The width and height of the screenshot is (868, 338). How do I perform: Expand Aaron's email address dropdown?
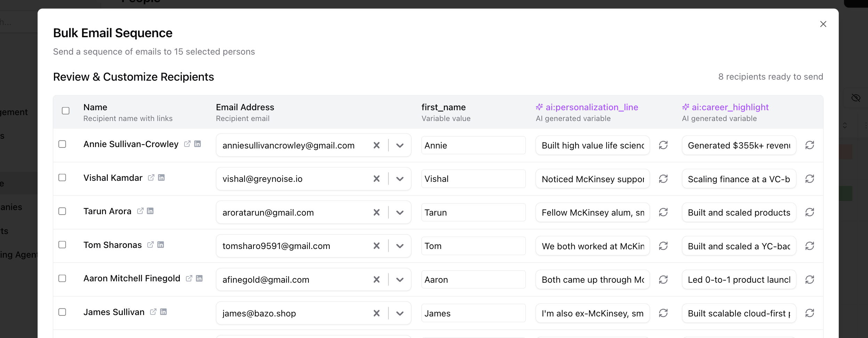point(400,280)
